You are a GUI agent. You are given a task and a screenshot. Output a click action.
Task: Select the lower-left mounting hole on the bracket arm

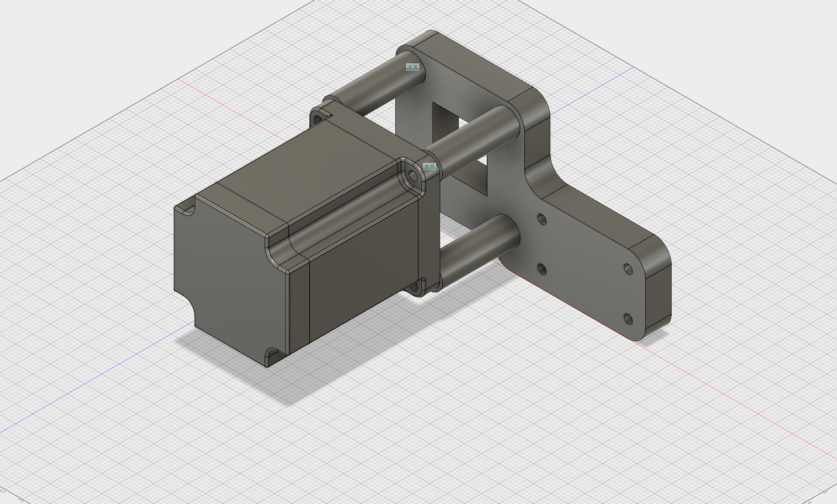pos(541,269)
